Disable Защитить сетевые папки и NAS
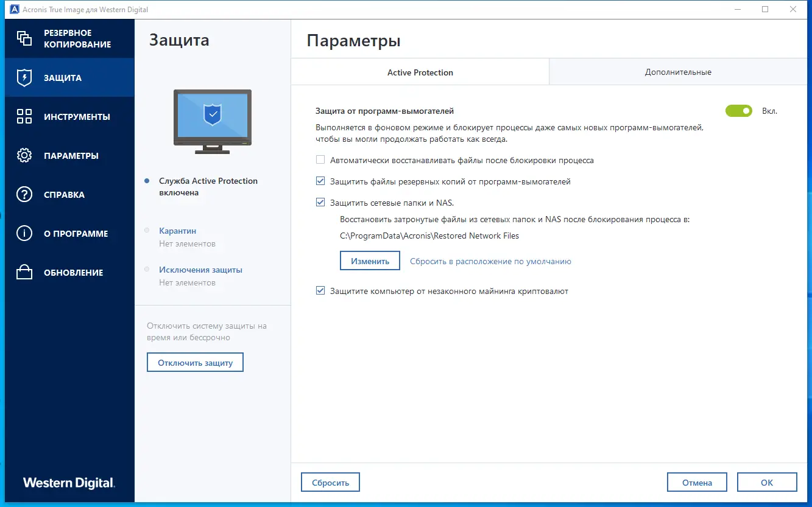 pos(320,201)
